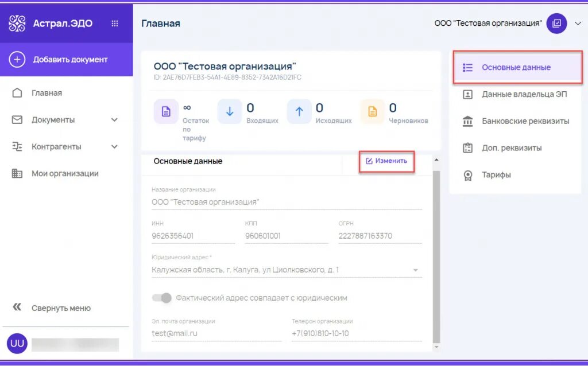This screenshot has width=588, height=366.
Task: Click the Исходящих count label
Action: coord(334,120)
